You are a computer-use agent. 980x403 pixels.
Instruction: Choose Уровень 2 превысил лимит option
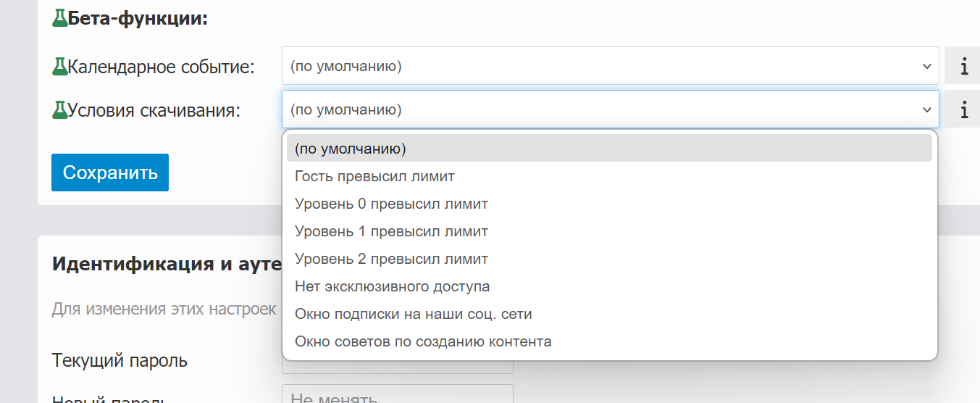[391, 259]
